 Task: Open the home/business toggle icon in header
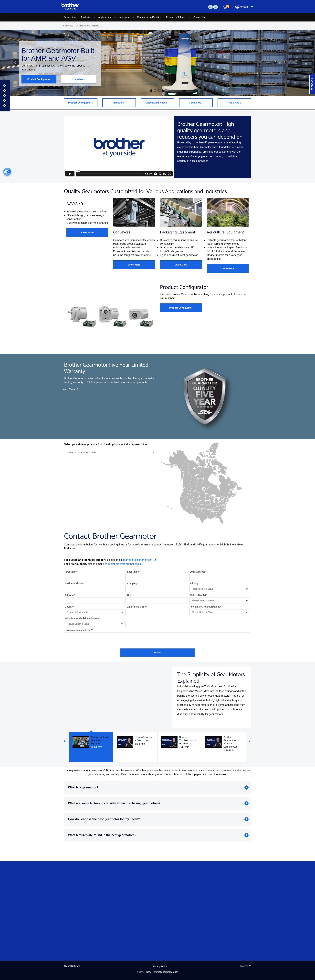coord(213,7)
